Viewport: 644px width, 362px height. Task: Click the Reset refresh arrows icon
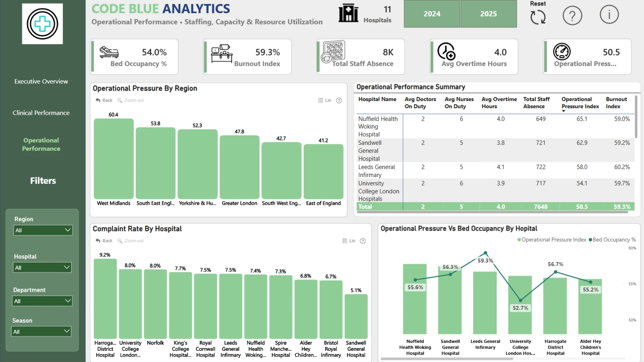538,17
